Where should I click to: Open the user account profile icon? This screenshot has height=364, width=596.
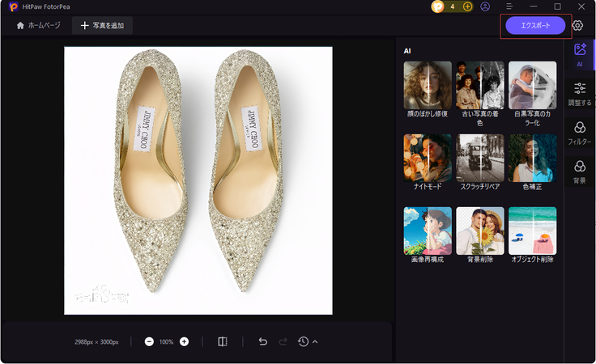click(x=485, y=6)
